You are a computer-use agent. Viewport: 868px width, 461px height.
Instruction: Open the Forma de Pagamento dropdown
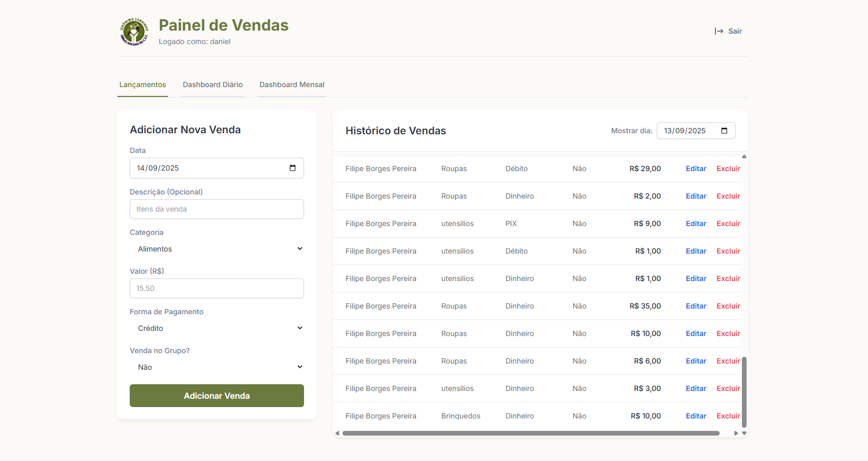pos(217,328)
